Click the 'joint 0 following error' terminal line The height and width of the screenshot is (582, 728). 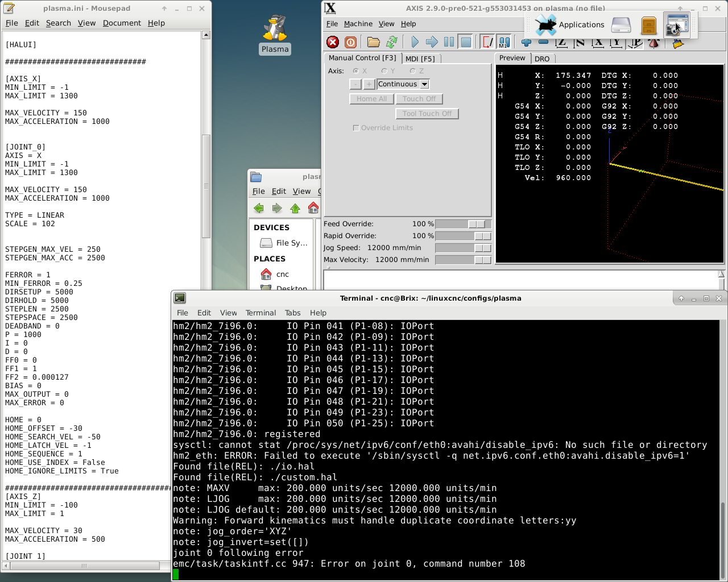coord(238,553)
